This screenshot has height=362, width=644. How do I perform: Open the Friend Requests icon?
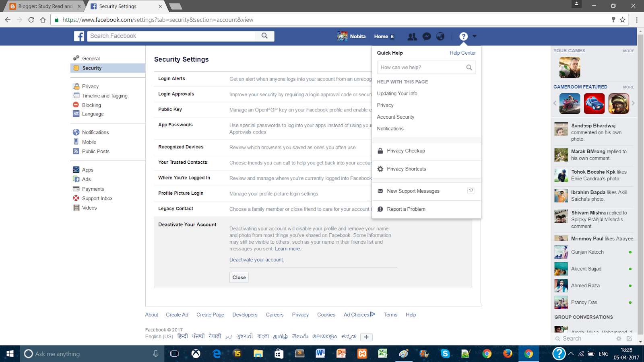pyautogui.click(x=412, y=37)
